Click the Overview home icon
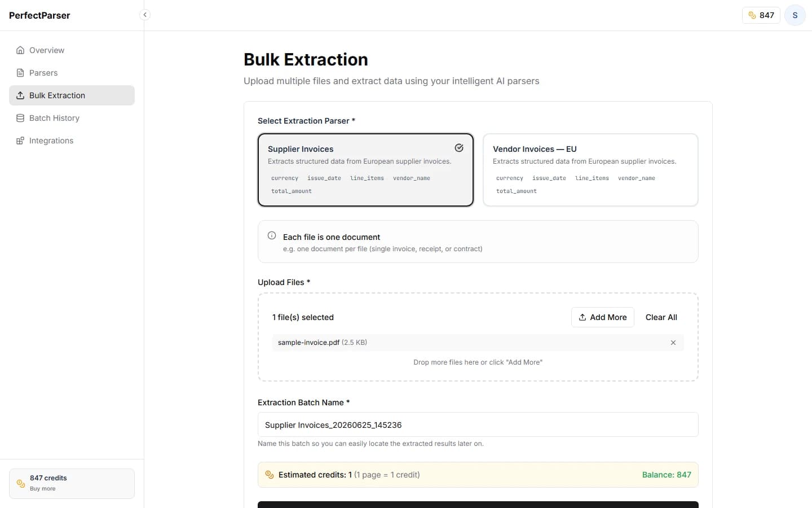 (x=20, y=50)
